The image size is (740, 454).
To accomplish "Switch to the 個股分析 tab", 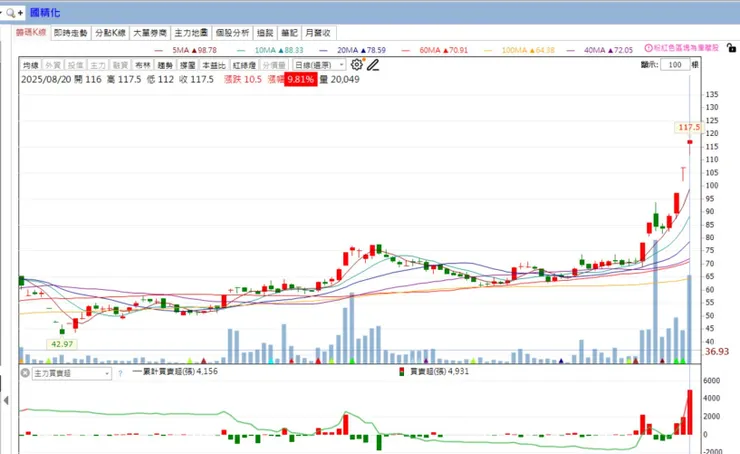I will pyautogui.click(x=232, y=33).
